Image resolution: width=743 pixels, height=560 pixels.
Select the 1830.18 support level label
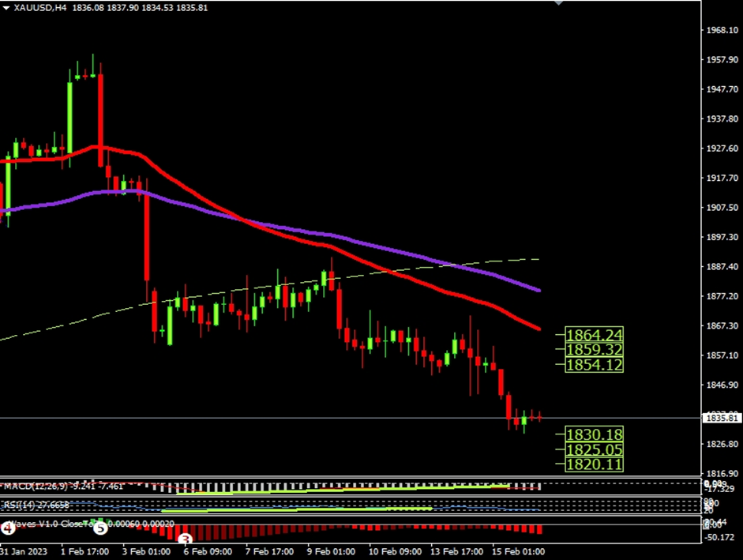point(595,434)
